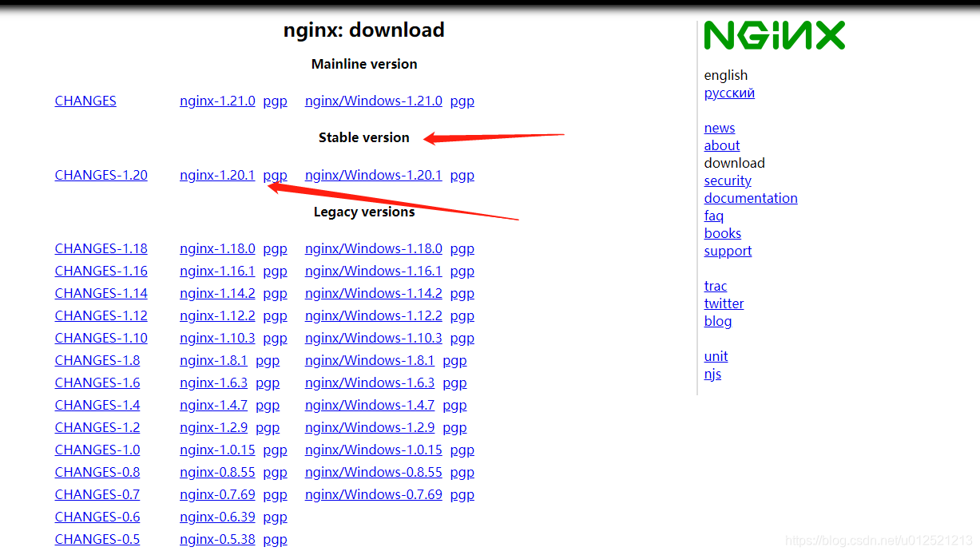
Task: Download nginx-0.6.39
Action: pyautogui.click(x=217, y=517)
